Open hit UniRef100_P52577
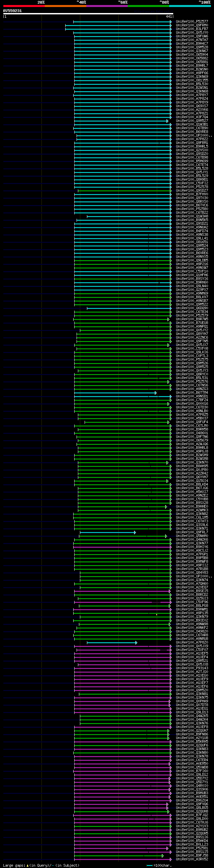 click(x=192, y=22)
